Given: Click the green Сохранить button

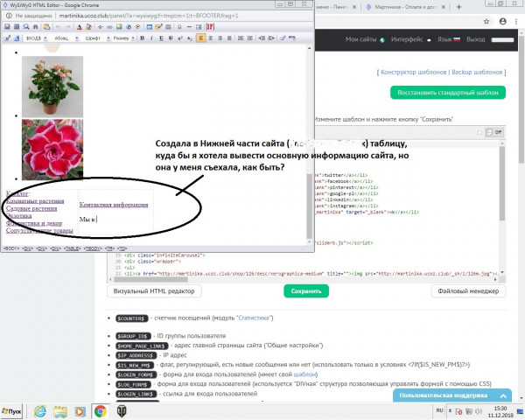Looking at the screenshot, I should (x=306, y=291).
